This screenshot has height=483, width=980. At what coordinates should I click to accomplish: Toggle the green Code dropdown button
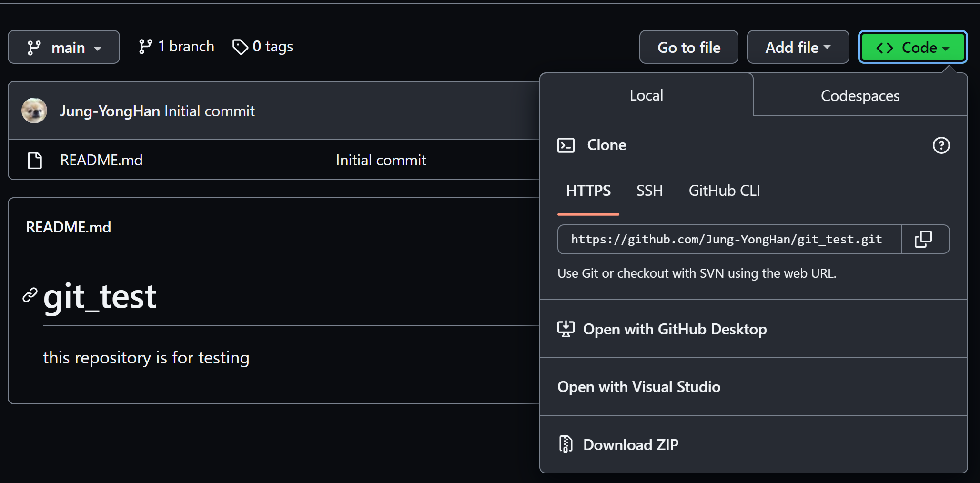click(x=913, y=47)
